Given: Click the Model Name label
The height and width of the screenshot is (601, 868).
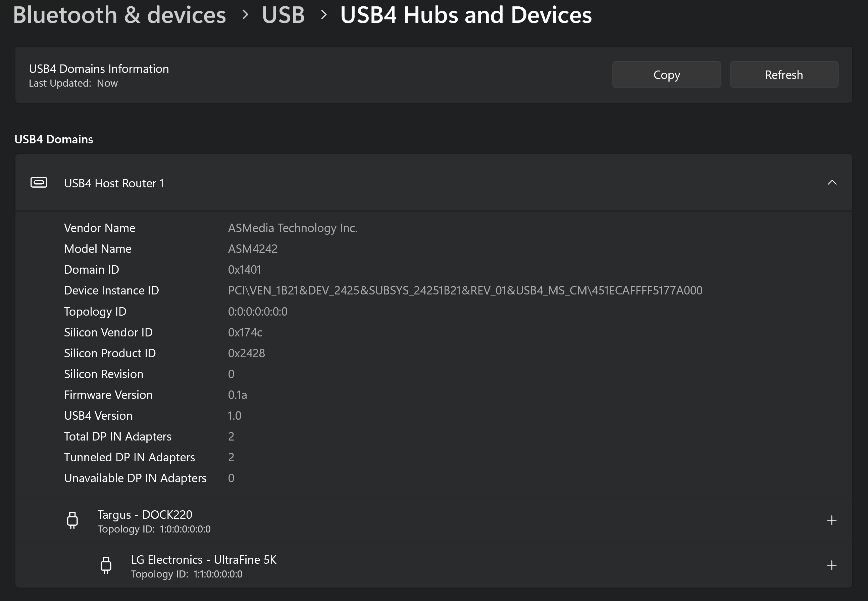Looking at the screenshot, I should point(98,249).
